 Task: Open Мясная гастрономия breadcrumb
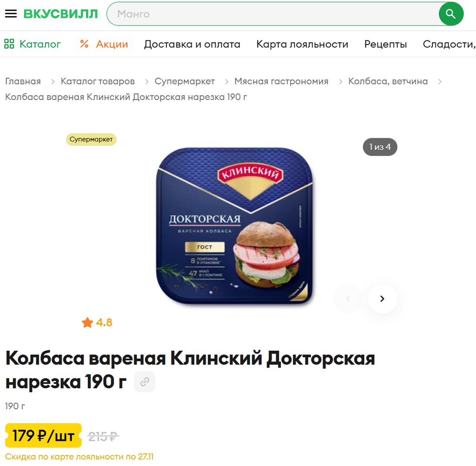coord(281,81)
